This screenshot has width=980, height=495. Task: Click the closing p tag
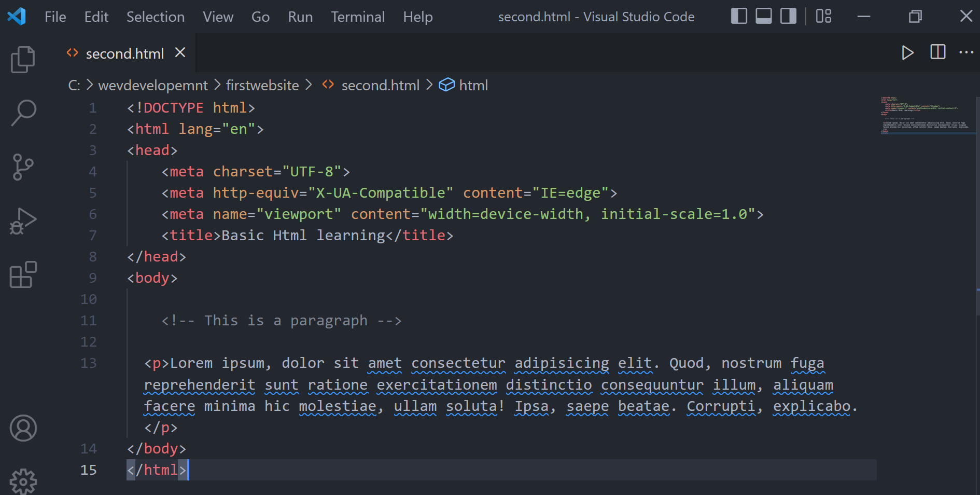[x=161, y=428]
